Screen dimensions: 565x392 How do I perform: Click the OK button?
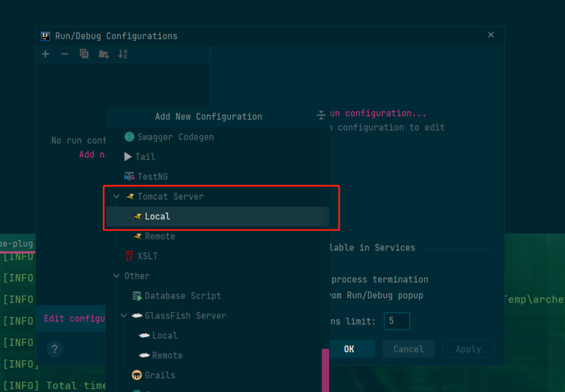(349, 349)
